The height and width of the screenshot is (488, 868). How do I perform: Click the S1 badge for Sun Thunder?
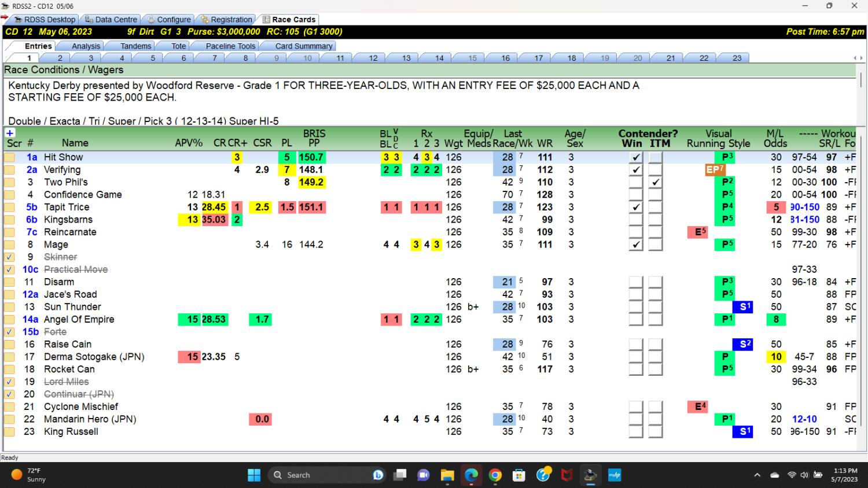pos(742,307)
